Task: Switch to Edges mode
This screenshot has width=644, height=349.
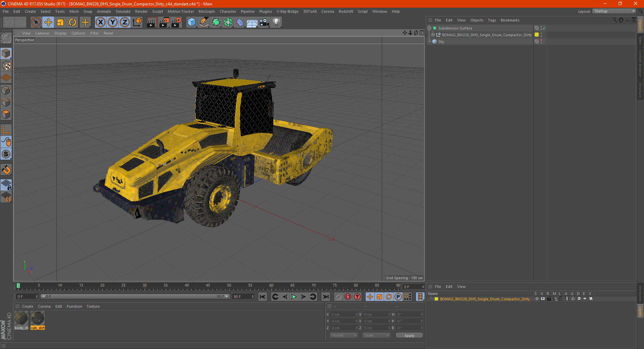Action: (x=6, y=102)
